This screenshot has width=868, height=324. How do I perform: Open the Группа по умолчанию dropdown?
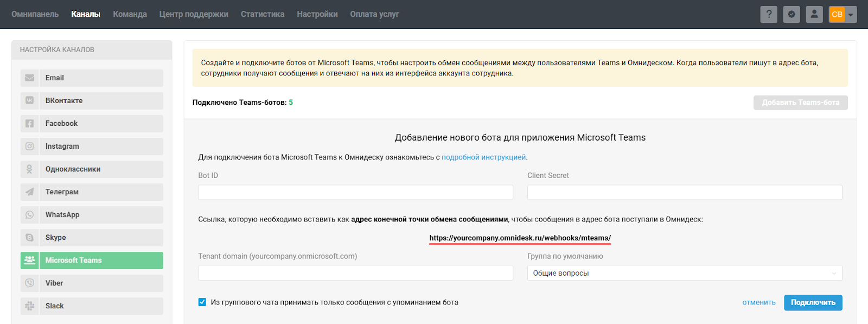coord(685,273)
